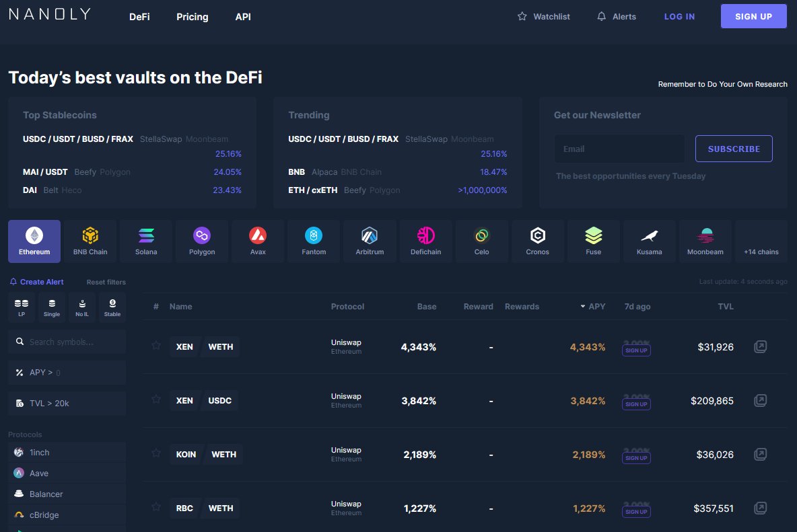Image resolution: width=797 pixels, height=532 pixels.
Task: Select the Polygon chain filter
Action: (x=202, y=241)
